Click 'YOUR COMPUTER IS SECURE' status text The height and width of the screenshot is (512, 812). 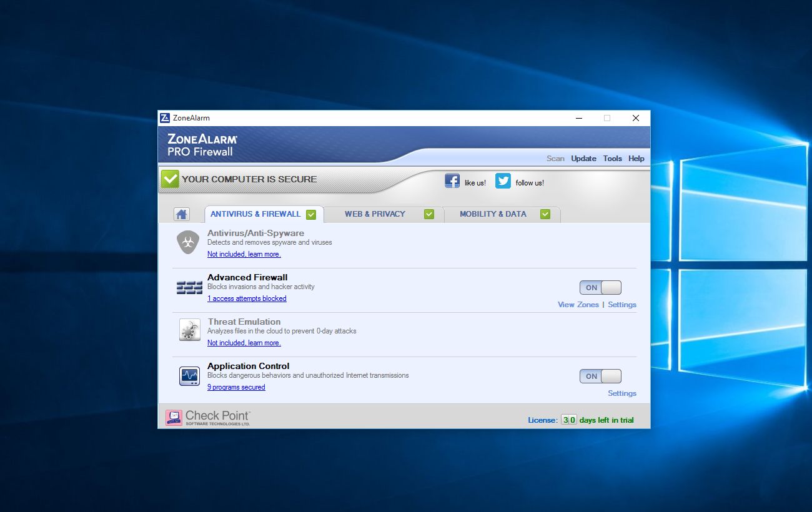(x=249, y=179)
